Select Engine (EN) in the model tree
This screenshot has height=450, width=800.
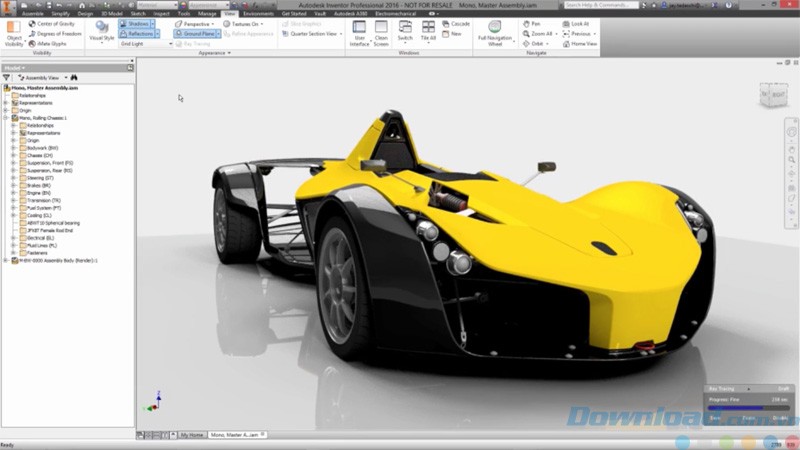pyautogui.click(x=41, y=192)
